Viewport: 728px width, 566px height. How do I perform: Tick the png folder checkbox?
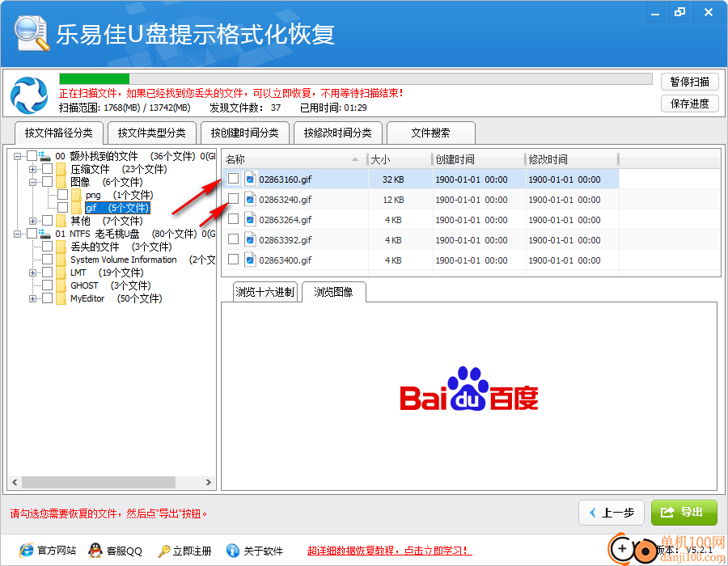tap(62, 194)
